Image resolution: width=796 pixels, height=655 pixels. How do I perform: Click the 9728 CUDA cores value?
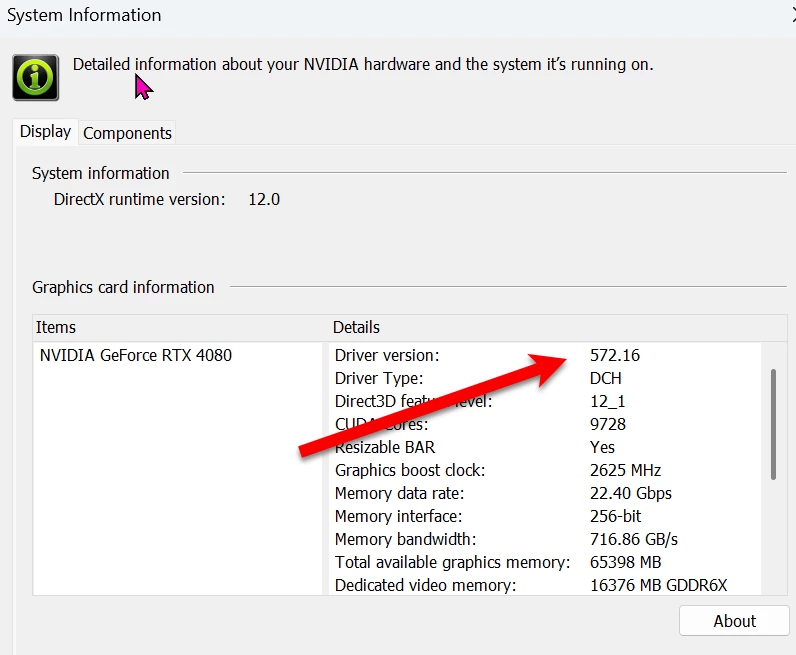[x=608, y=424]
